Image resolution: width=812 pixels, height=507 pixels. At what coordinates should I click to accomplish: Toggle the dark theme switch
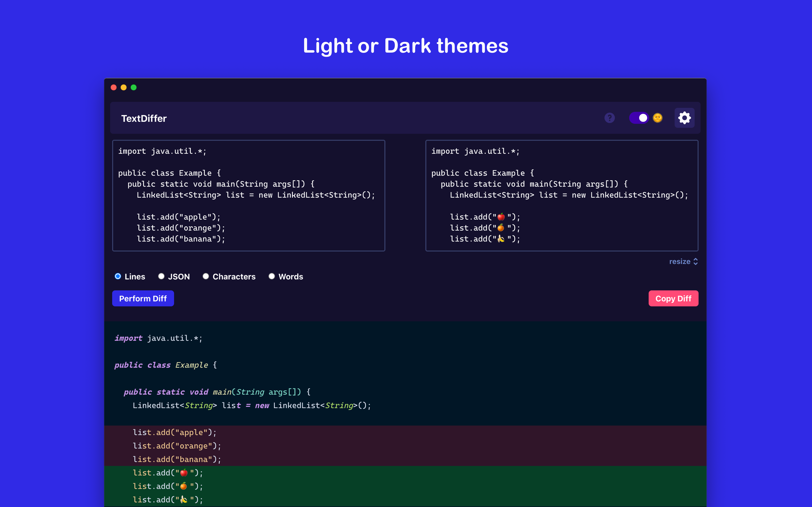(638, 118)
